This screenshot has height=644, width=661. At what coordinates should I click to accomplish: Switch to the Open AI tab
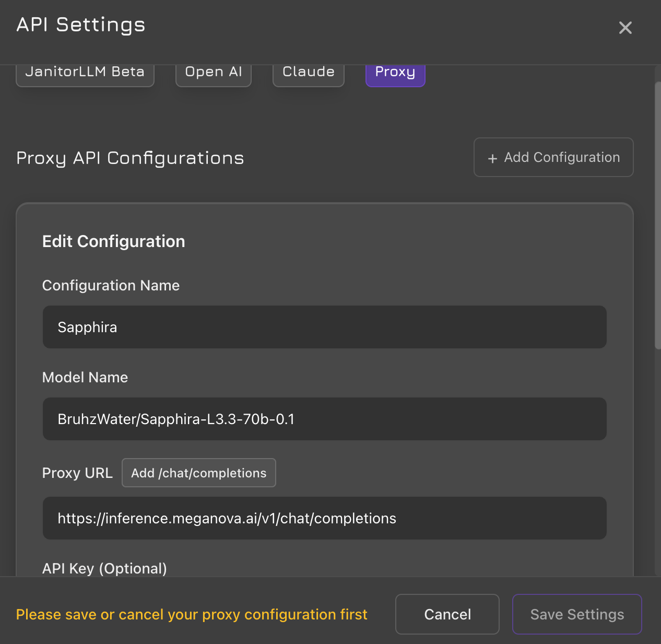tap(213, 72)
